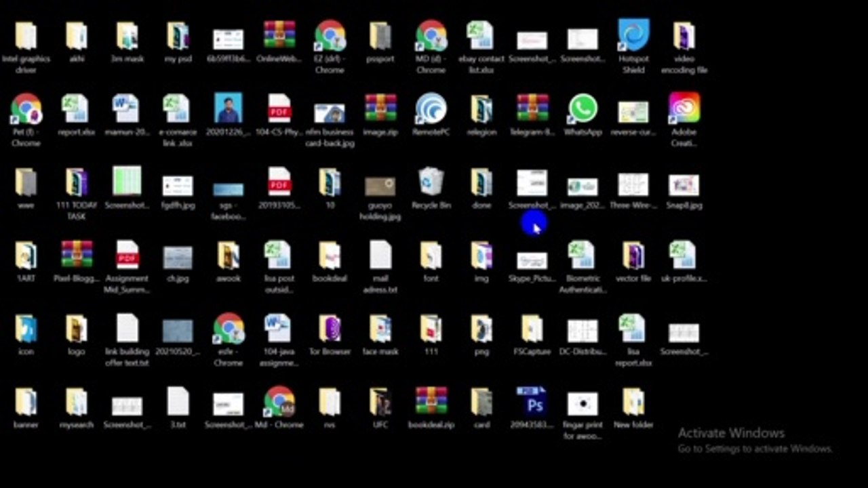Select the Three-Wire image file
This screenshot has width=868, height=488.
pos(633,184)
